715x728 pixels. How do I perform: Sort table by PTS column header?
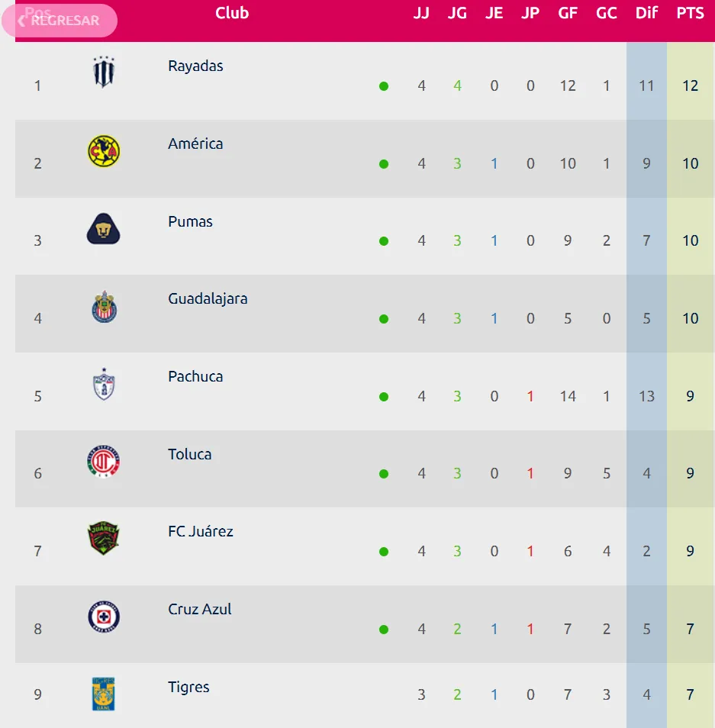(690, 14)
